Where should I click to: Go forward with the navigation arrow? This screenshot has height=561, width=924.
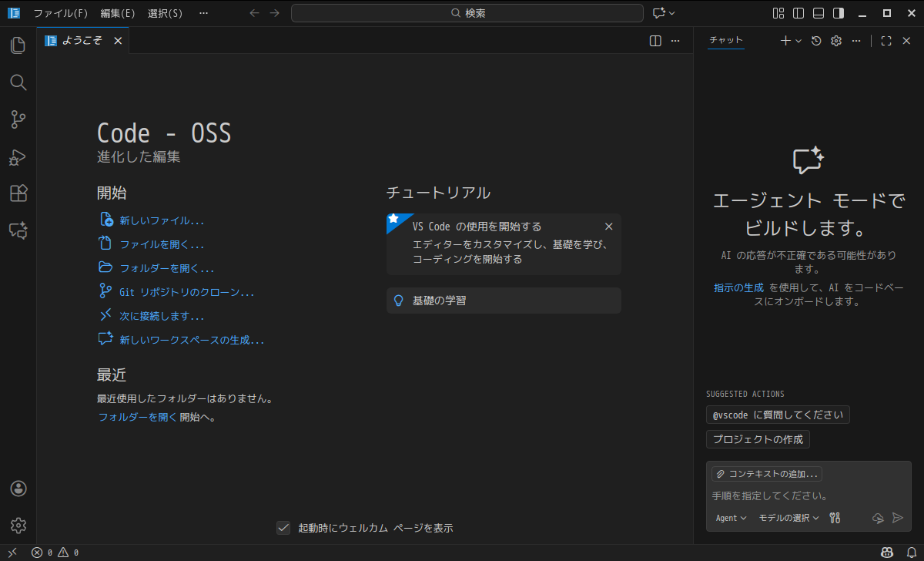tap(275, 13)
